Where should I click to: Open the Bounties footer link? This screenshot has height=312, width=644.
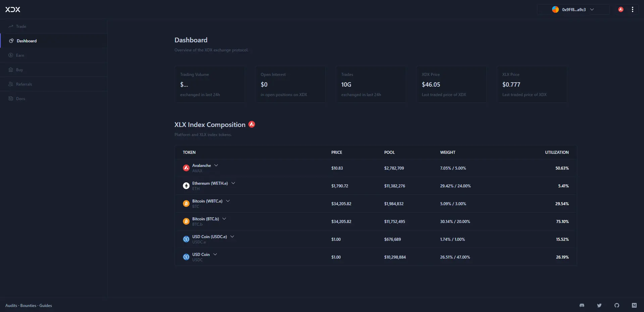pos(28,306)
